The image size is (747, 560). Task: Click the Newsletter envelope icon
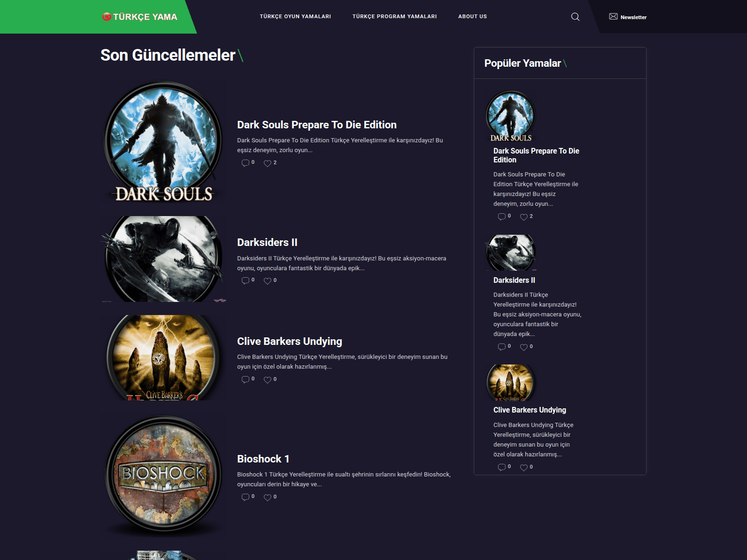pos(613,17)
